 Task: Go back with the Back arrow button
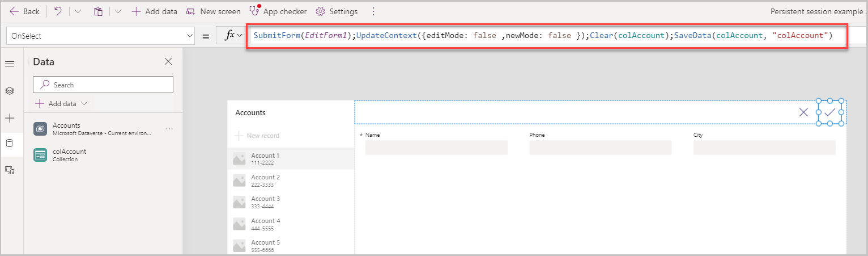click(24, 11)
